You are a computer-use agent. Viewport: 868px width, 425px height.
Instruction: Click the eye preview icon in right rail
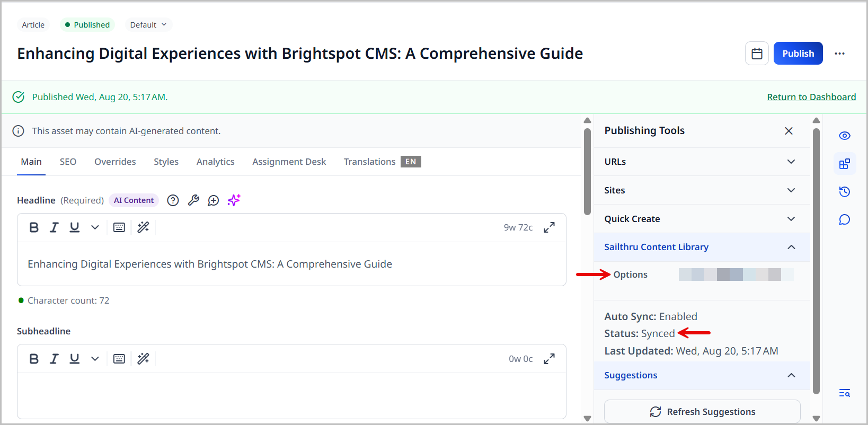pyautogui.click(x=844, y=136)
